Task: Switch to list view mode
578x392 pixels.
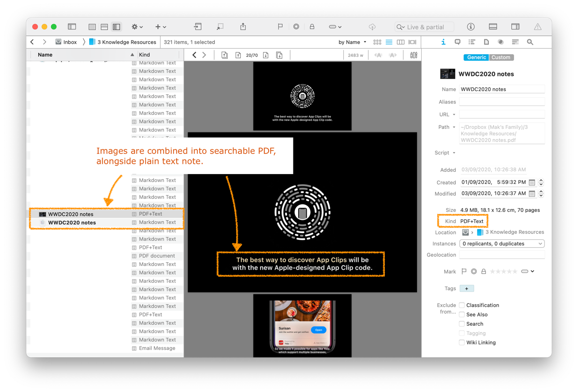Action: tap(389, 42)
